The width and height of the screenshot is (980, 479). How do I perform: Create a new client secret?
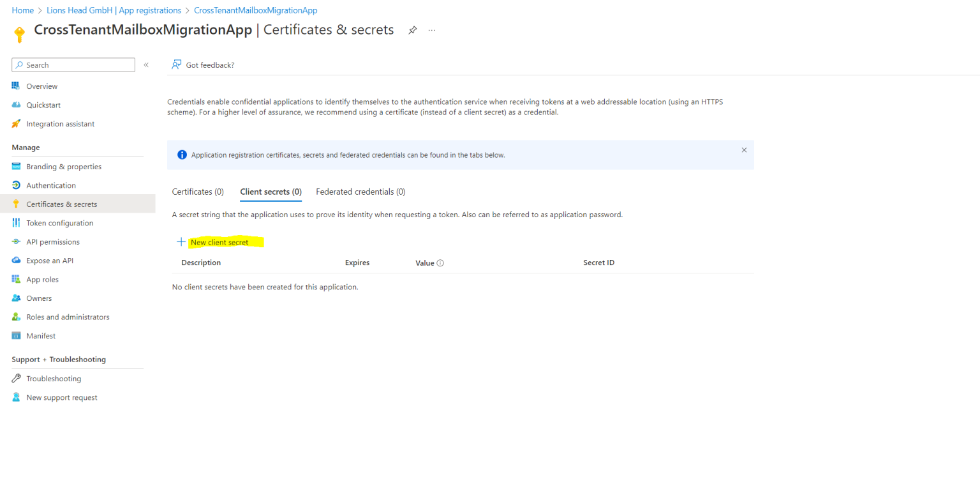click(x=219, y=242)
